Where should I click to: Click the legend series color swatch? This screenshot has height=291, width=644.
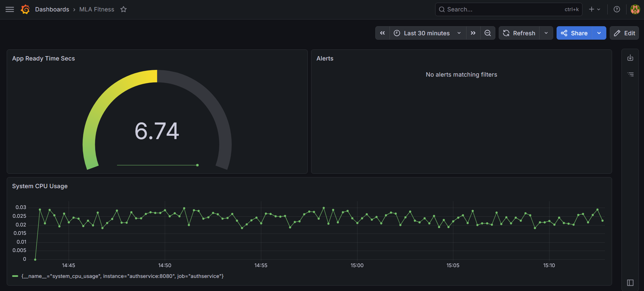[15, 276]
